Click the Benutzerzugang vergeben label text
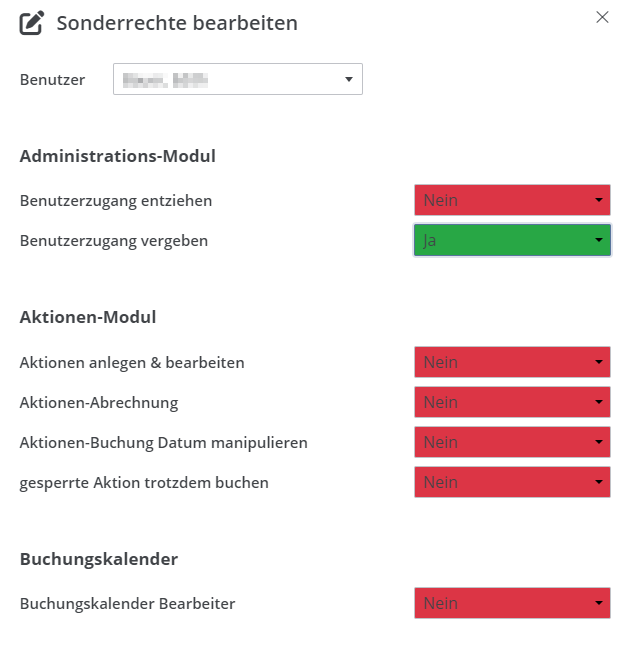The image size is (634, 651). [x=114, y=240]
